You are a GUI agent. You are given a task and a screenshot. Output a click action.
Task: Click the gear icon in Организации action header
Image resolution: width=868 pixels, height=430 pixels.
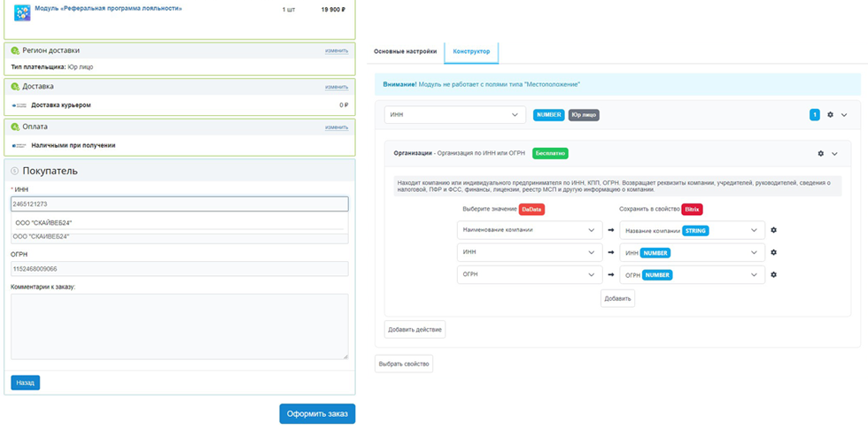tap(820, 153)
